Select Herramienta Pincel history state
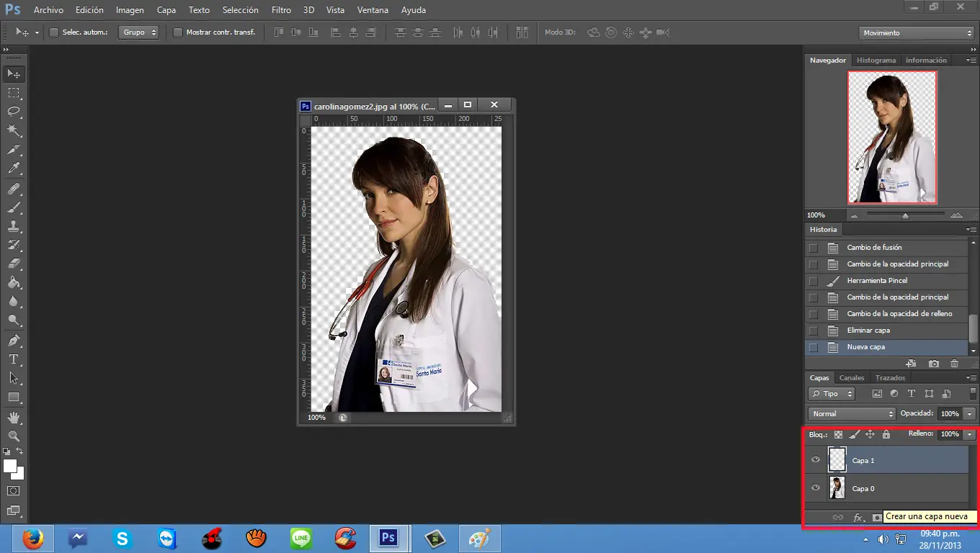The image size is (980, 553). pyautogui.click(x=886, y=281)
